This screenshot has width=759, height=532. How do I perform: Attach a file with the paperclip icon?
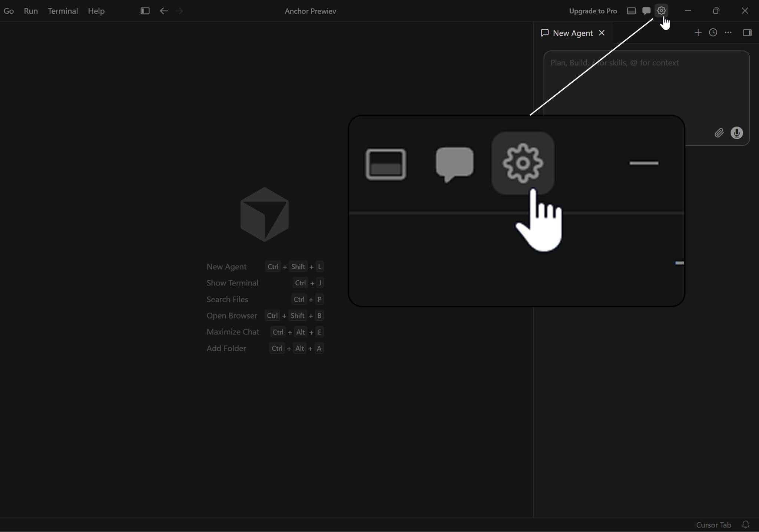coord(719,133)
